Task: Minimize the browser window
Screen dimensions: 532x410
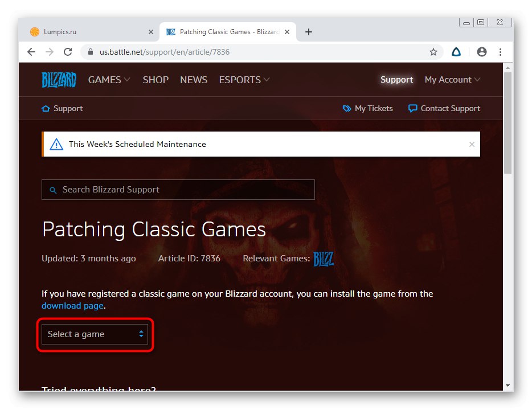Action: 466,23
